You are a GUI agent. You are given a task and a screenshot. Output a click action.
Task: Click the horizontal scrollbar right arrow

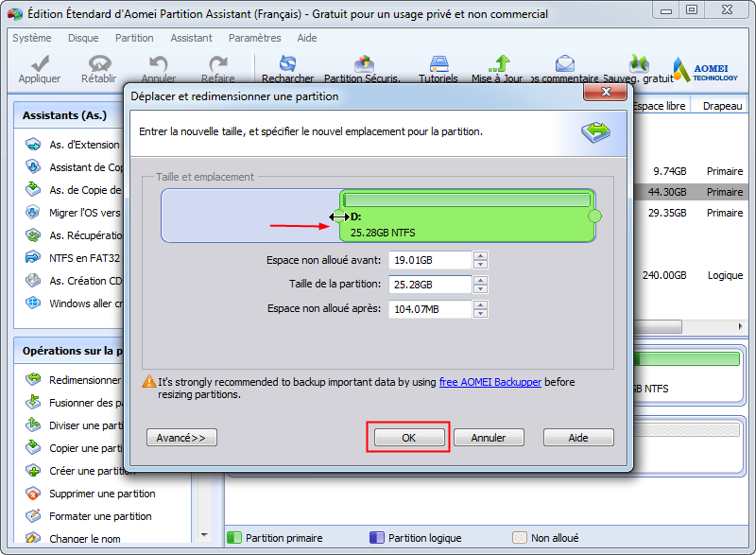point(740,326)
